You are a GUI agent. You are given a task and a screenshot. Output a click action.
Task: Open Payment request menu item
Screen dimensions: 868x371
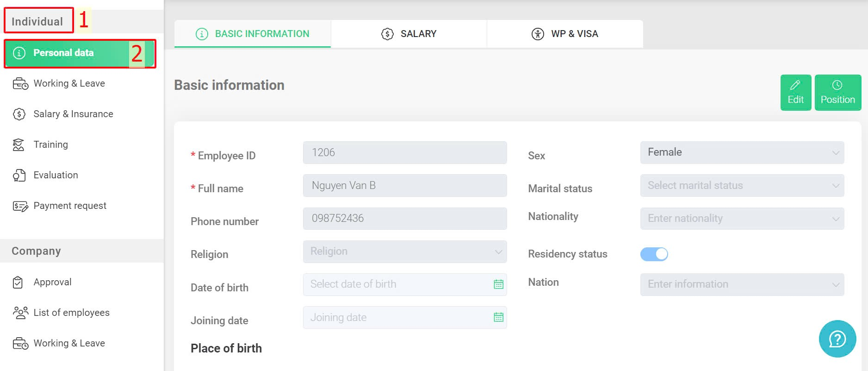tap(70, 206)
